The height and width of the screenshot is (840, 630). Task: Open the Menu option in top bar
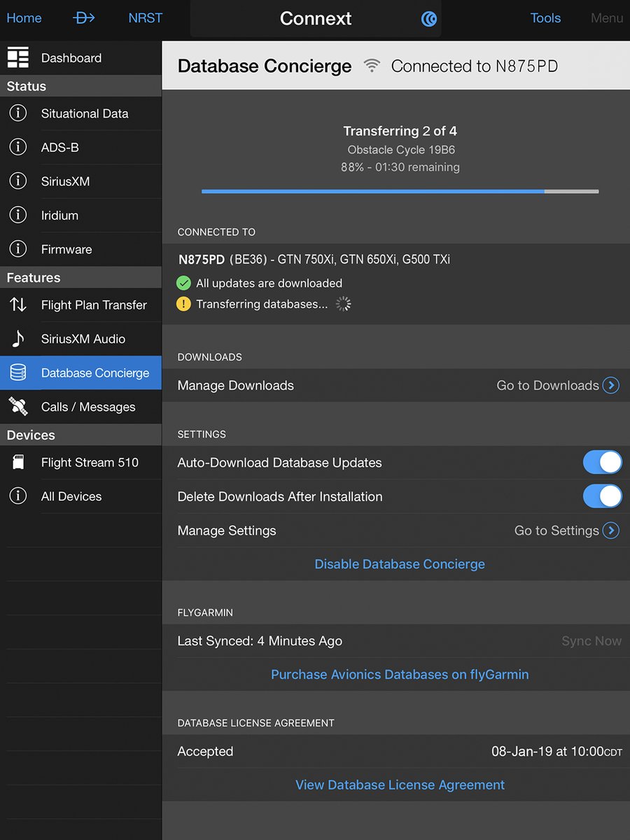coord(607,18)
